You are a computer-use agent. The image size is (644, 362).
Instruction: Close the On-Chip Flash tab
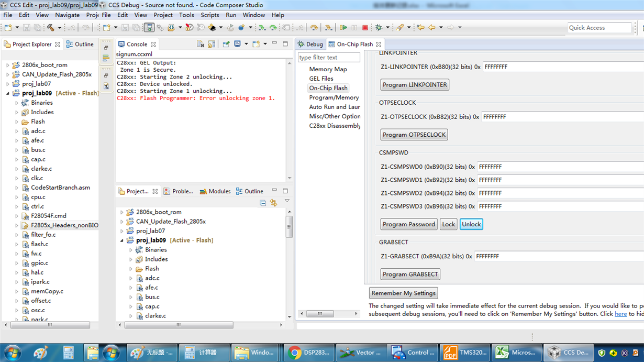click(x=379, y=45)
